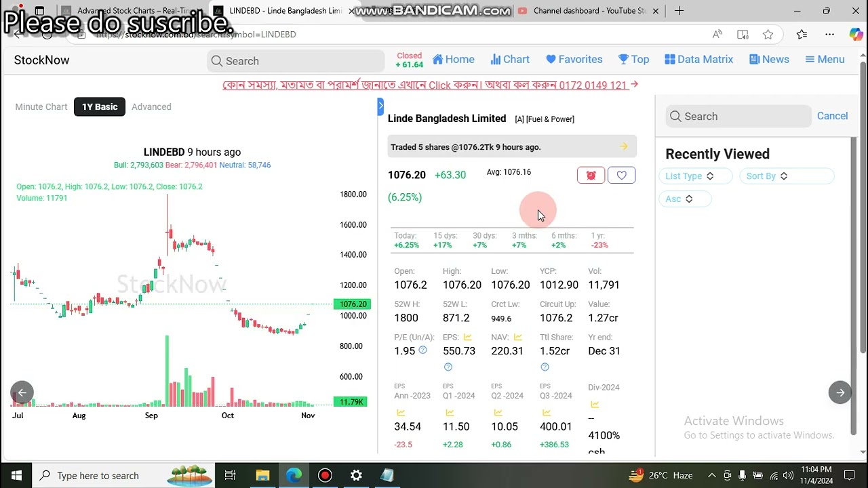Open the List Type dropdown
This screenshot has height=488, width=868.
(x=695, y=176)
